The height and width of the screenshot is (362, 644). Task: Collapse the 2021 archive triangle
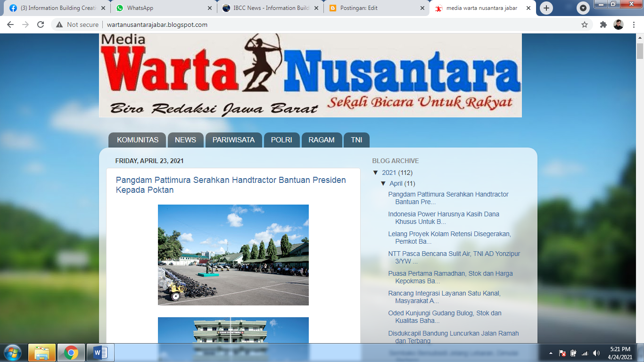click(376, 173)
